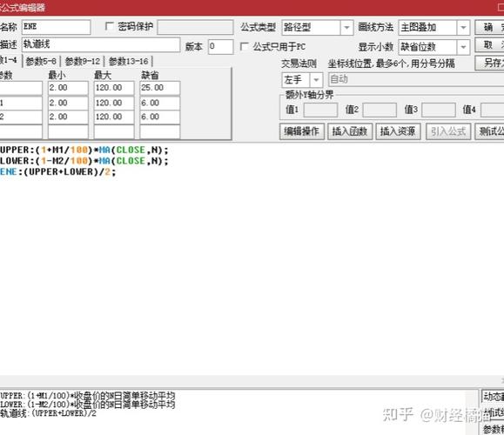Click the 插入资源 button

[x=398, y=131]
